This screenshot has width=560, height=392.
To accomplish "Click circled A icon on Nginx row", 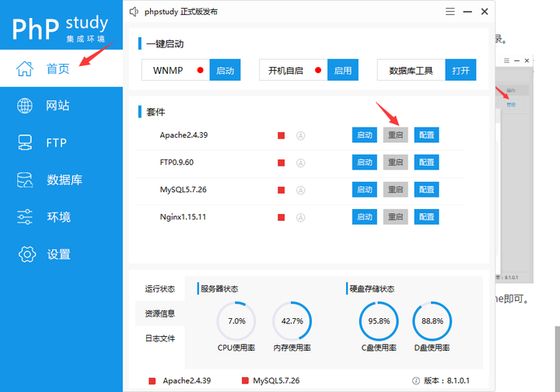I will point(301,218).
